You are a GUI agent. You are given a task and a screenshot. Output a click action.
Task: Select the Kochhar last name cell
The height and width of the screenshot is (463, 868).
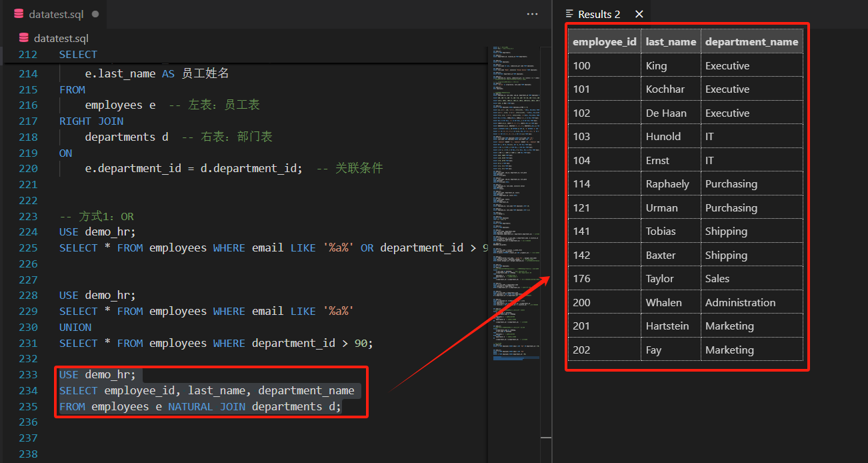(x=671, y=89)
